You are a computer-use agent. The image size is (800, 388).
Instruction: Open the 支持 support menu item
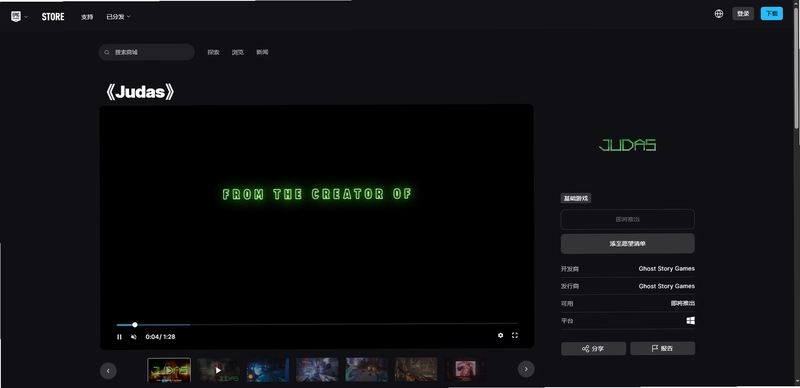[x=87, y=17]
